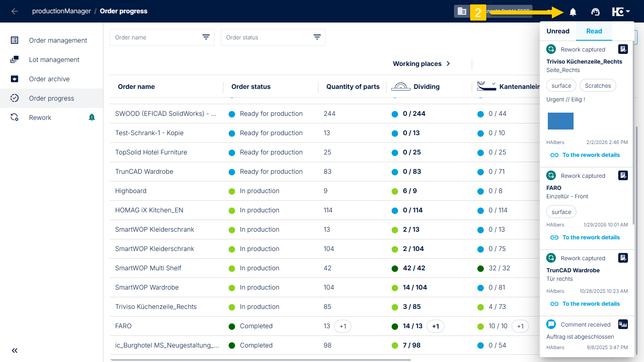Open Lot management in sidebar
The image size is (644, 362).
54,60
